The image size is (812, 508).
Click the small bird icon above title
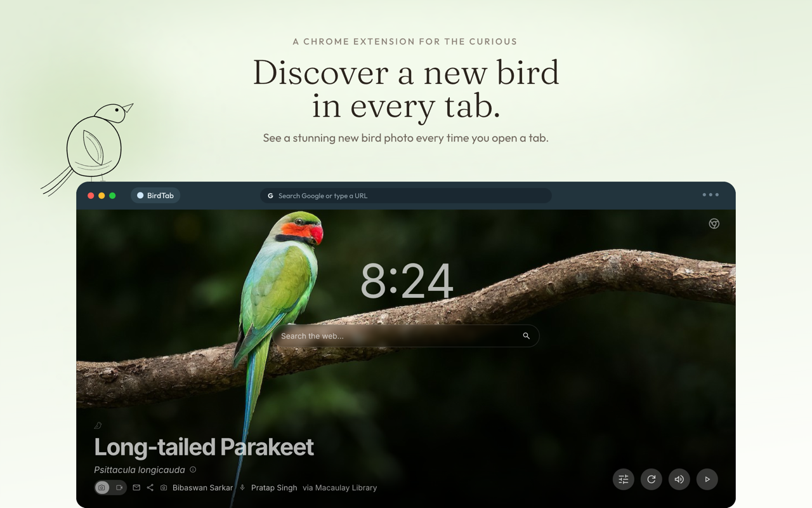98,425
